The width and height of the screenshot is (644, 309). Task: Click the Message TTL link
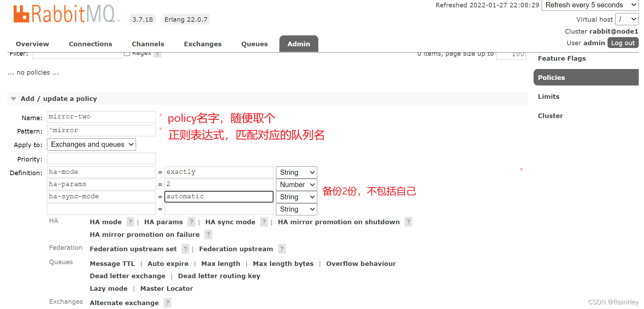pyautogui.click(x=112, y=263)
